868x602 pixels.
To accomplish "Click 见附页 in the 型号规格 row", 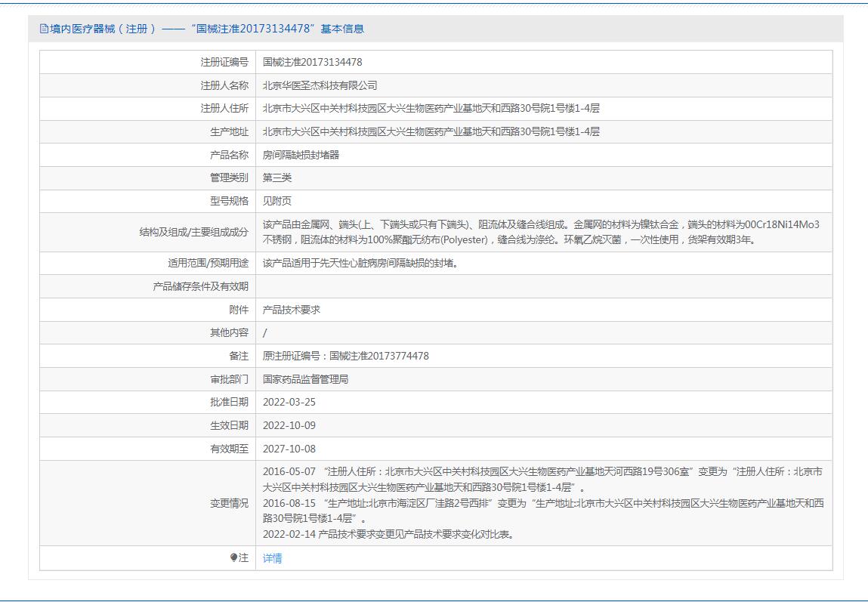I will pyautogui.click(x=277, y=201).
